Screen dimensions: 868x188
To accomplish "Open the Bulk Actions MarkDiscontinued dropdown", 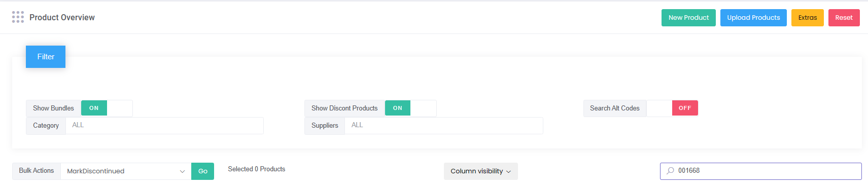I will click(126, 171).
